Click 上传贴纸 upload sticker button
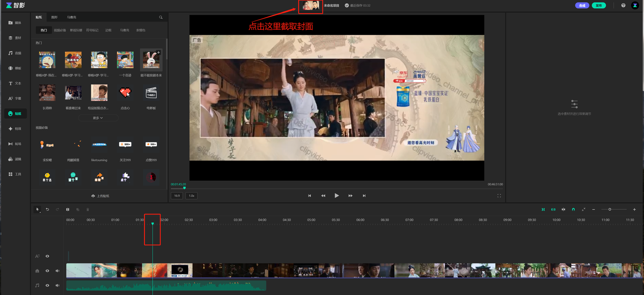 [x=100, y=196]
